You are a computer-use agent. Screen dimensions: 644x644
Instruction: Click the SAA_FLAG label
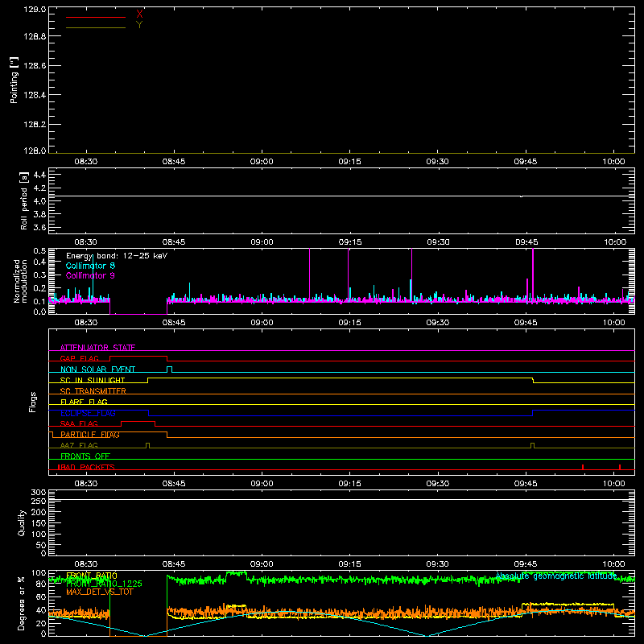[79, 423]
